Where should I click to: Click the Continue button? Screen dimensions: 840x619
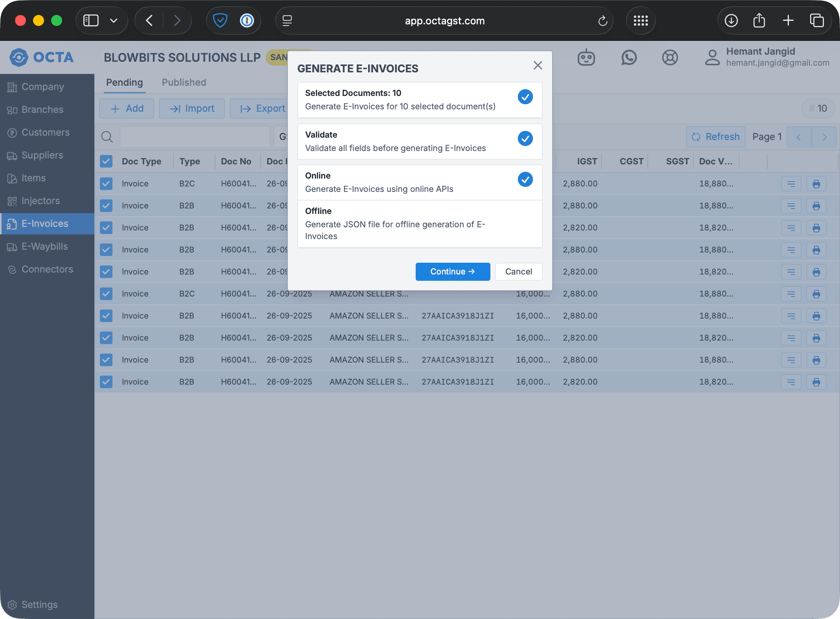tap(453, 272)
